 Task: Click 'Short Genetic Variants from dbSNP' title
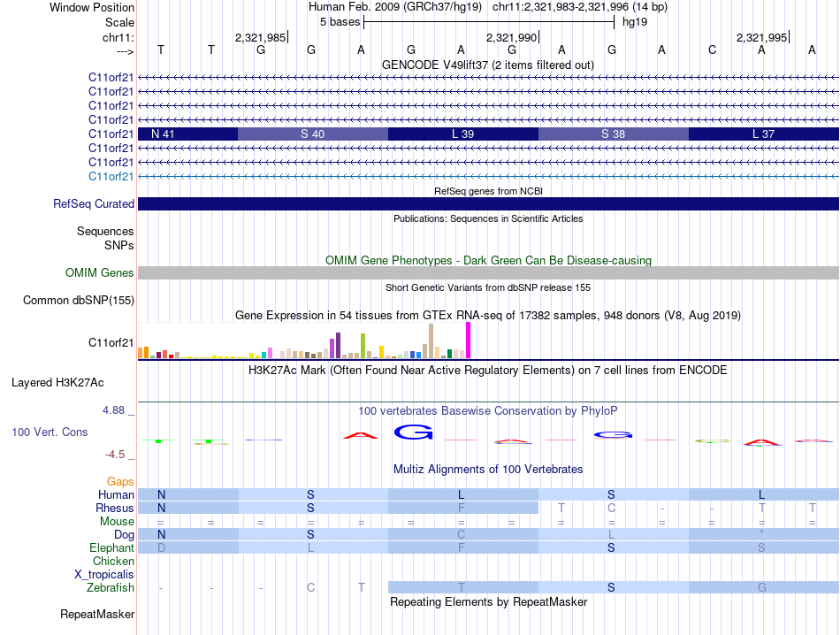(x=488, y=287)
